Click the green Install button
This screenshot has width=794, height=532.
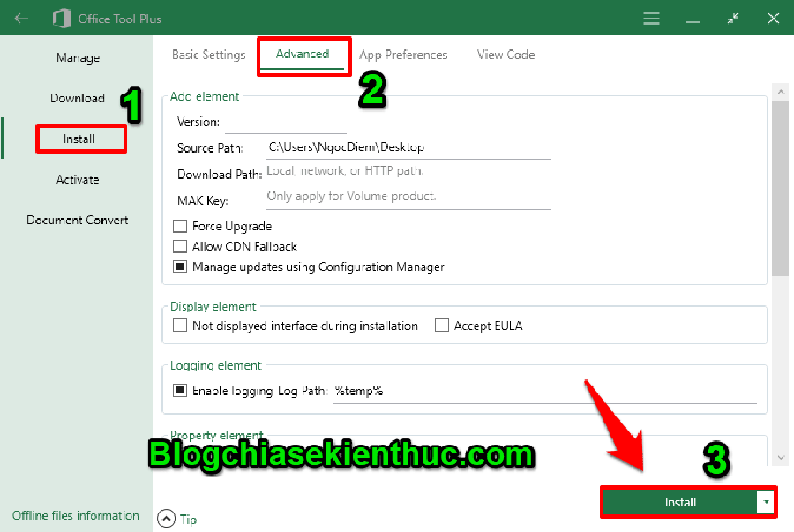click(x=680, y=502)
